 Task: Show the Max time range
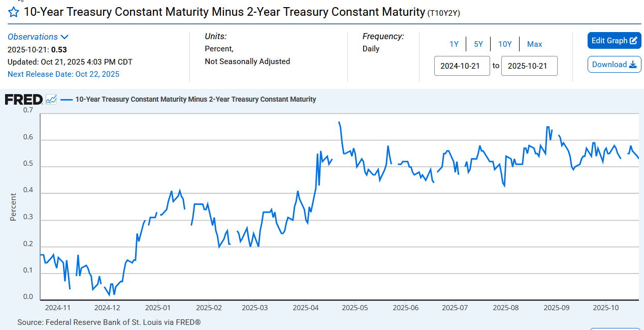(x=534, y=44)
